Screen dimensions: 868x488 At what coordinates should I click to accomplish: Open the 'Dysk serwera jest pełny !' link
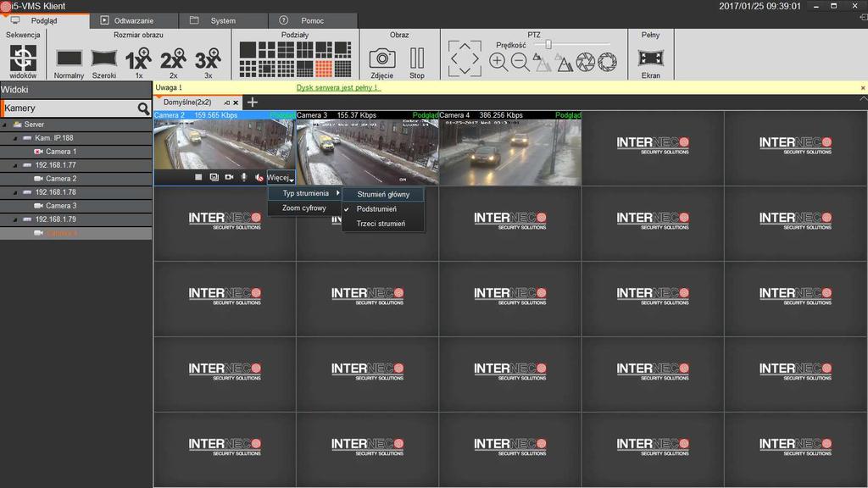[339, 88]
